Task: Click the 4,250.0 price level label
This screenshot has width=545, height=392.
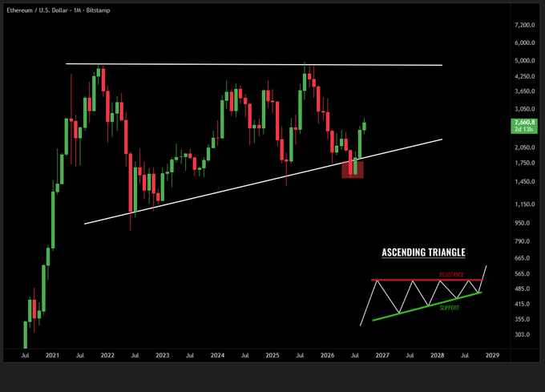Action: click(524, 76)
